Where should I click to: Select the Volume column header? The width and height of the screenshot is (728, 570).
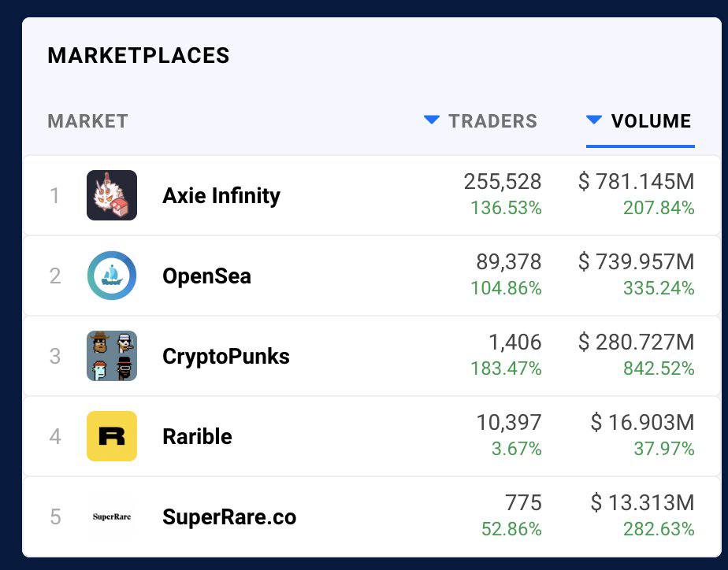[651, 121]
